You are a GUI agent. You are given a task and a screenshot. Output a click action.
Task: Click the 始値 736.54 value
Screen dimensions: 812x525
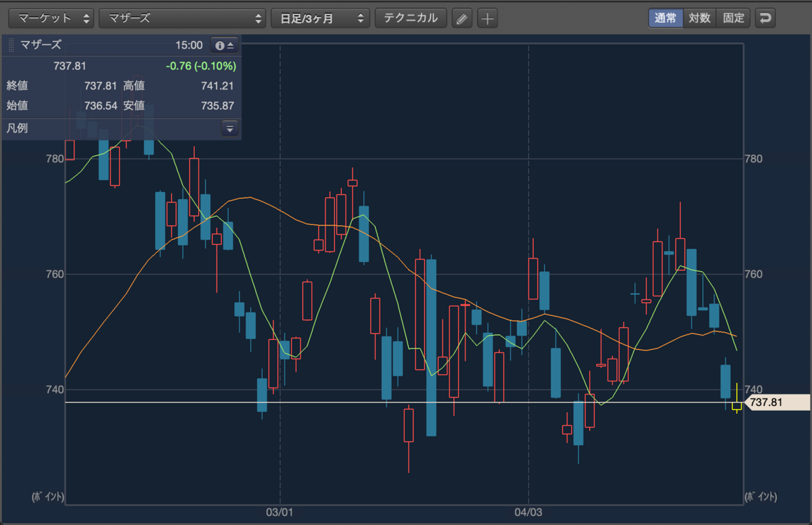click(101, 106)
